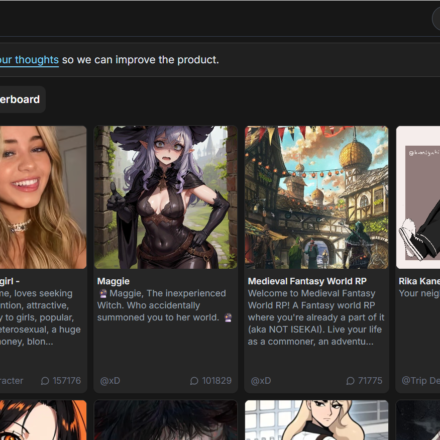Open the 'thoughts' feedback link
This screenshot has height=440, width=440.
click(29, 60)
